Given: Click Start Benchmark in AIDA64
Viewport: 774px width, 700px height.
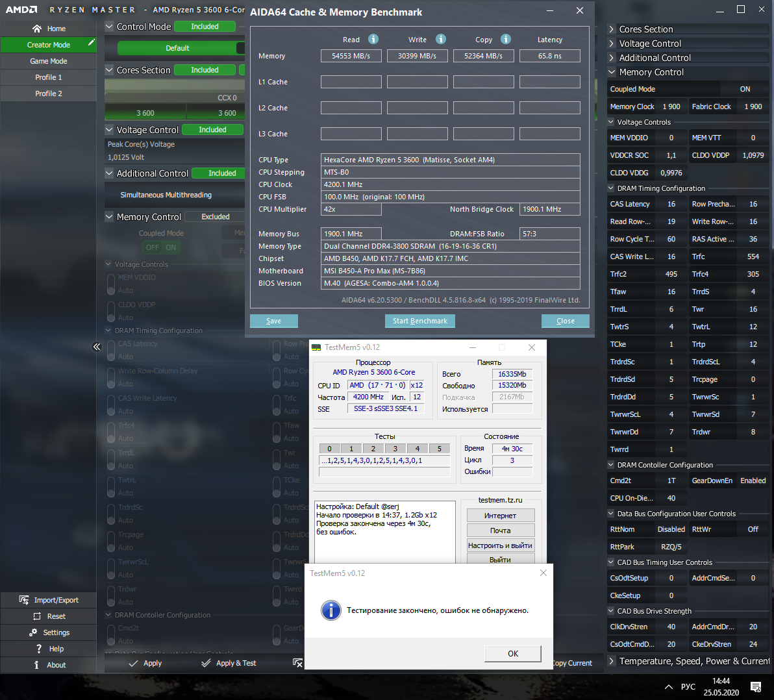Looking at the screenshot, I should point(420,321).
